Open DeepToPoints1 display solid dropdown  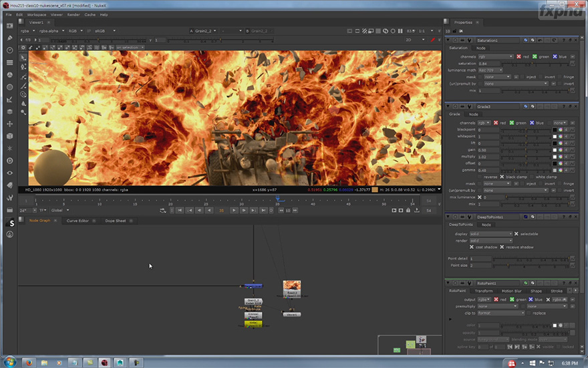pos(491,234)
